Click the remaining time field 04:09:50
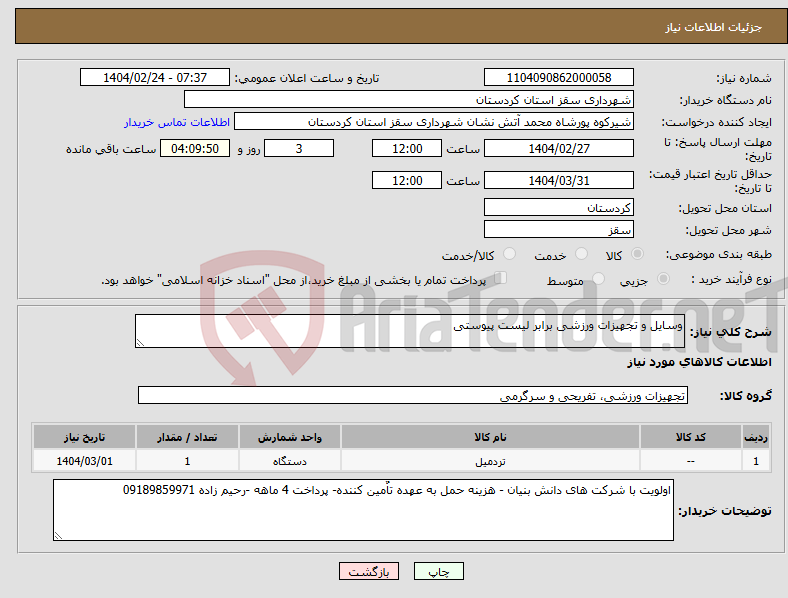This screenshot has height=598, width=788. [195, 149]
